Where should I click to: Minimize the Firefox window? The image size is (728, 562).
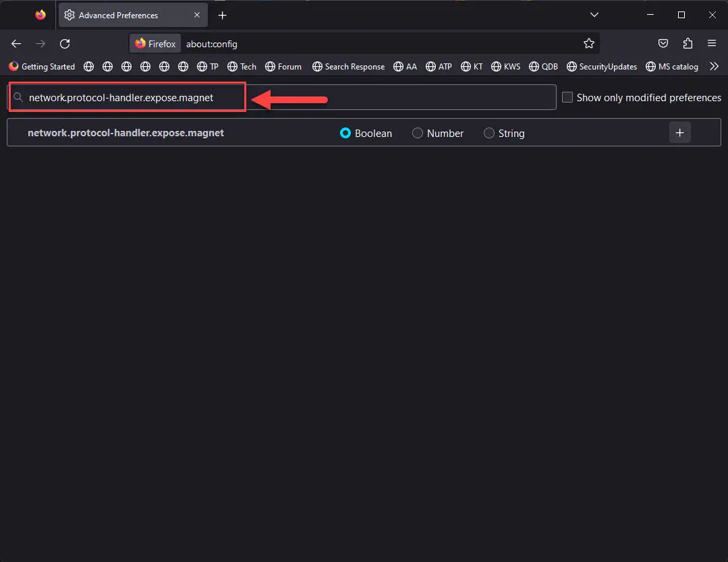click(650, 15)
